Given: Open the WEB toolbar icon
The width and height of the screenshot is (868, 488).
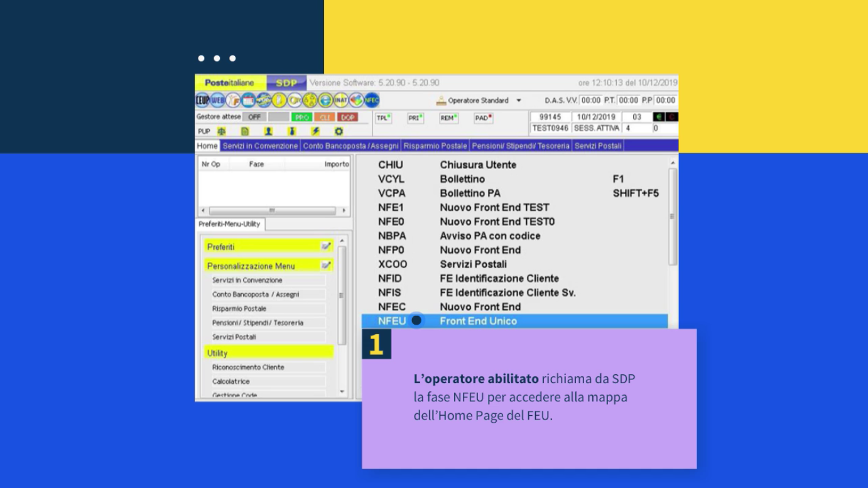Looking at the screenshot, I should pos(217,100).
